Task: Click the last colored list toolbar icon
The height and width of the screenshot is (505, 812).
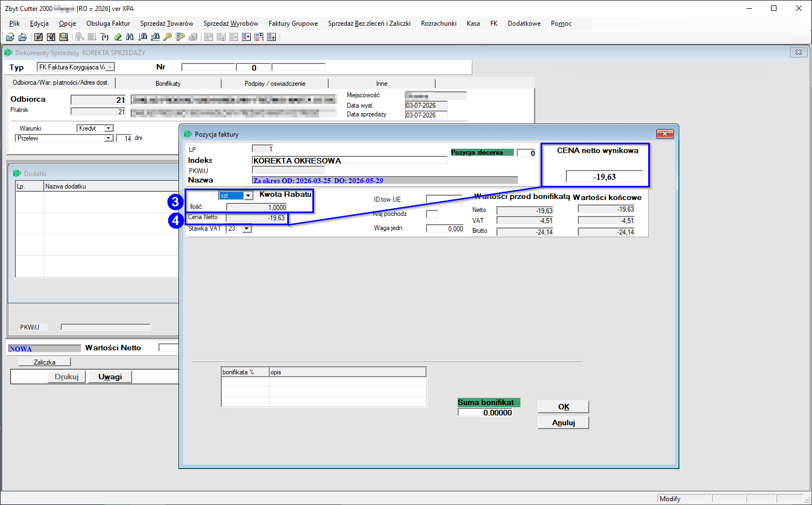Action: (x=271, y=37)
